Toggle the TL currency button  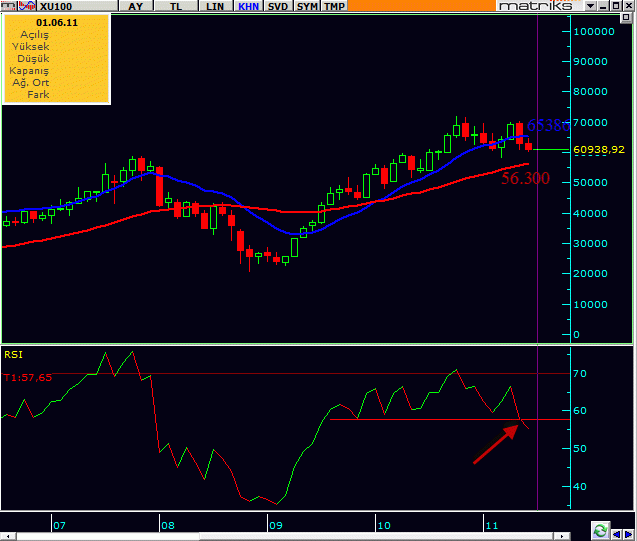pyautogui.click(x=176, y=6)
